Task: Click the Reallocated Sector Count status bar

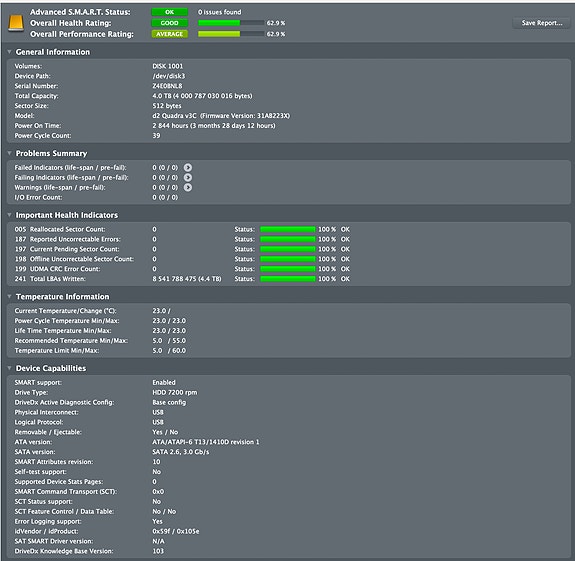Action: [x=288, y=230]
